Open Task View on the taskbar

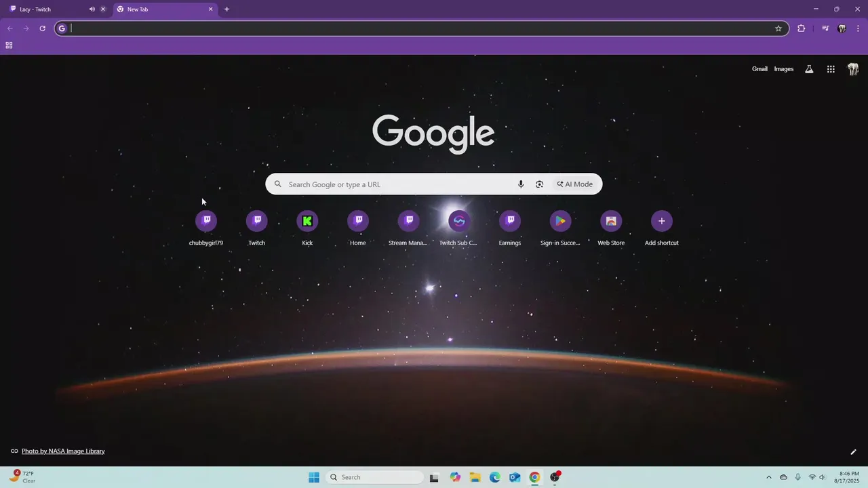434,477
